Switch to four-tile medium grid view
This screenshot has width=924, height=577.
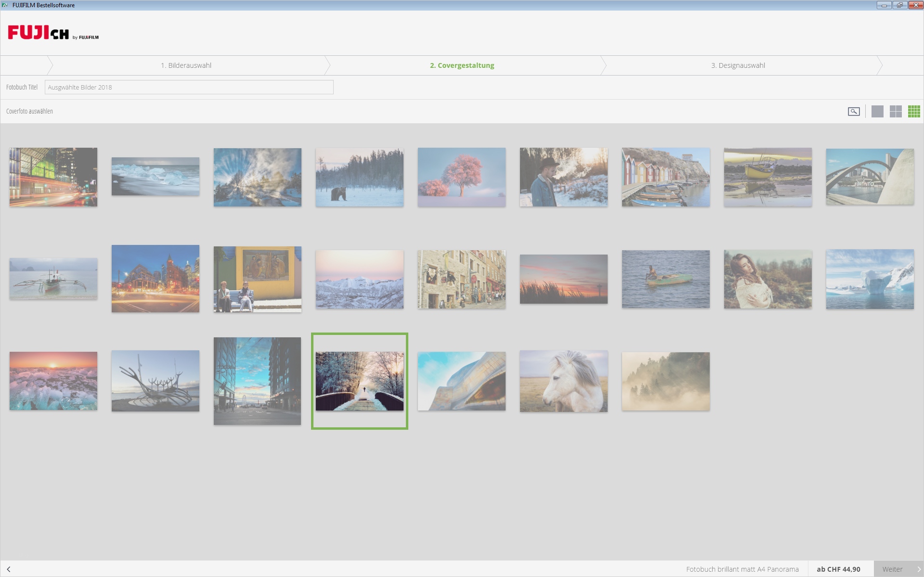(x=896, y=112)
